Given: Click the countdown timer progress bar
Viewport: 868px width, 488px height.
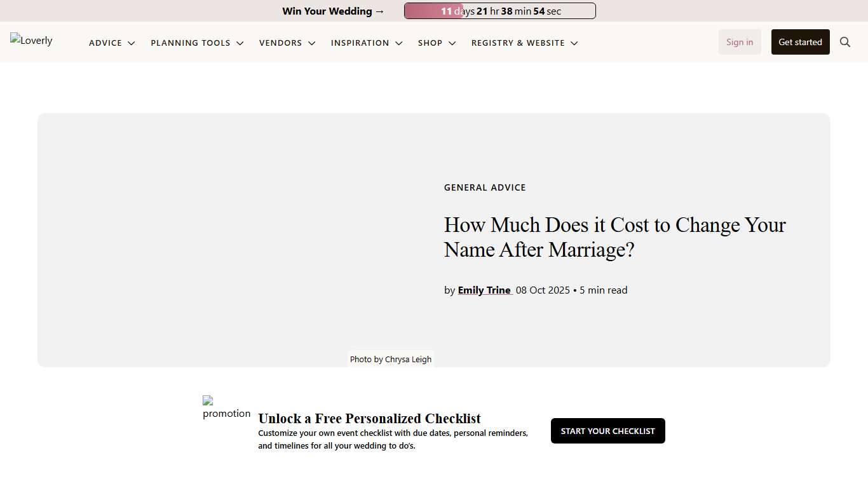Looking at the screenshot, I should 499,11.
